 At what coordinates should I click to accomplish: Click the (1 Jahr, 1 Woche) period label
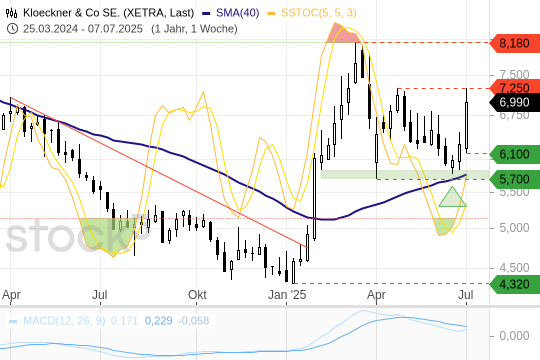coord(194,29)
